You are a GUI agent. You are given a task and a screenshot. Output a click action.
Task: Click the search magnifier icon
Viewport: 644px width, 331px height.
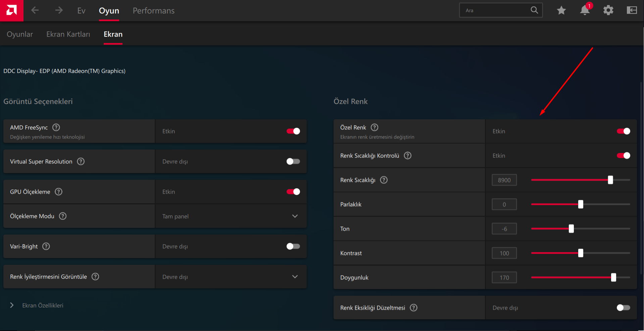(534, 10)
